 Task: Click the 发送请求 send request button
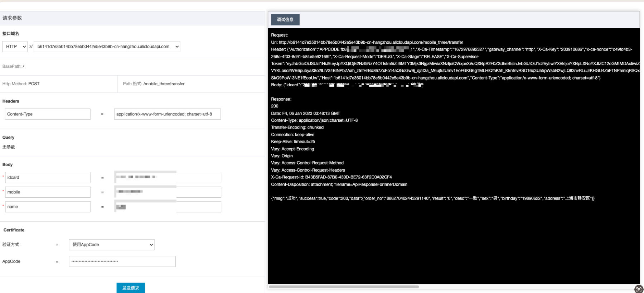point(131,288)
